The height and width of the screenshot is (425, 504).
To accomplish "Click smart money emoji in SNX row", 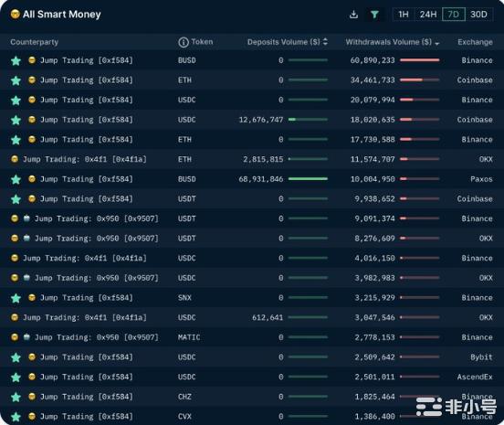I will [x=32, y=298].
